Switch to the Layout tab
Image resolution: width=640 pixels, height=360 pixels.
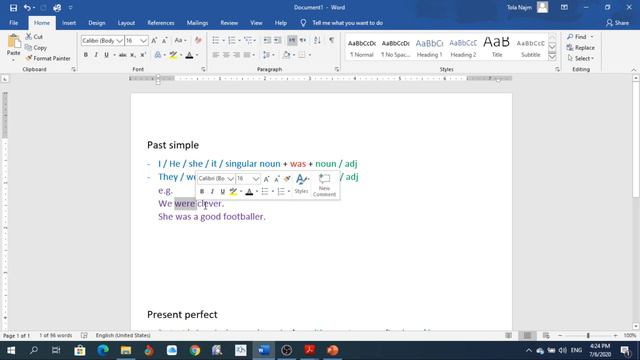coord(126,23)
